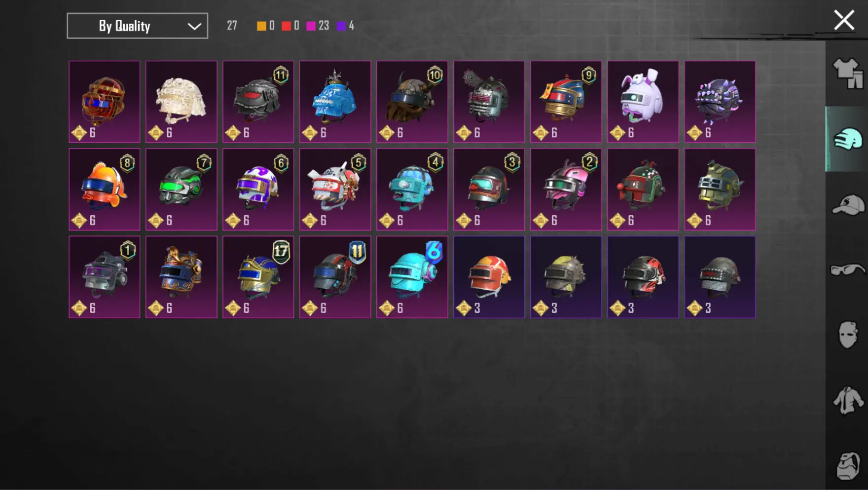
Task: Select the purple spiked dragon helmet
Action: (720, 102)
